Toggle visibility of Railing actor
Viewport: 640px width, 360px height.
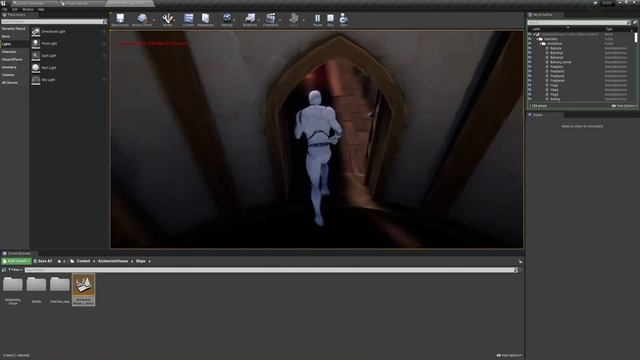[x=530, y=99]
